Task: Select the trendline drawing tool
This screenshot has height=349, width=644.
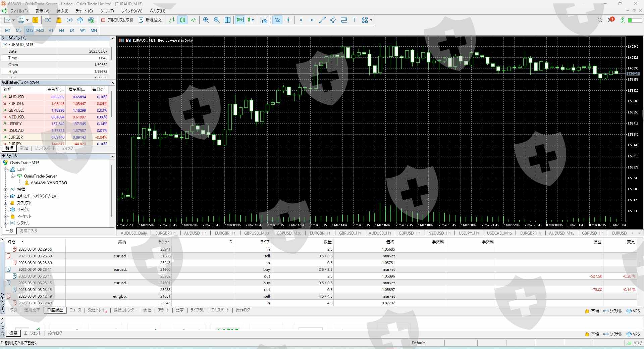Action: pos(322,20)
